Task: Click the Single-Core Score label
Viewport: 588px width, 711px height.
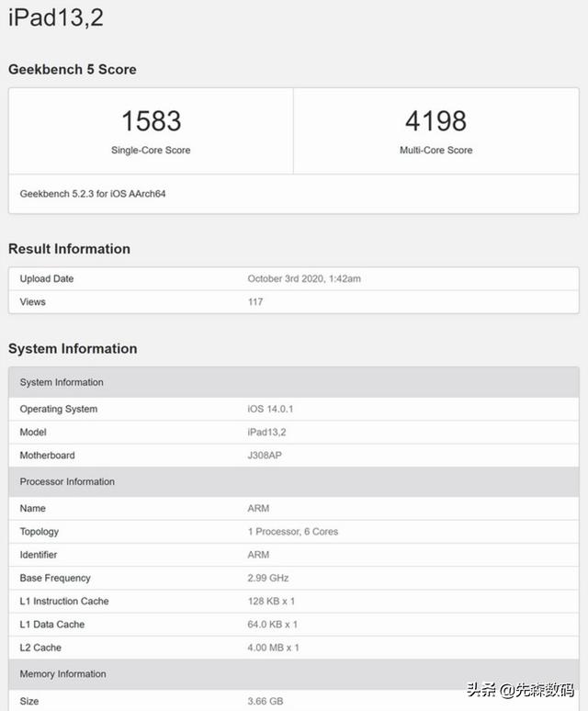Action: tap(151, 150)
